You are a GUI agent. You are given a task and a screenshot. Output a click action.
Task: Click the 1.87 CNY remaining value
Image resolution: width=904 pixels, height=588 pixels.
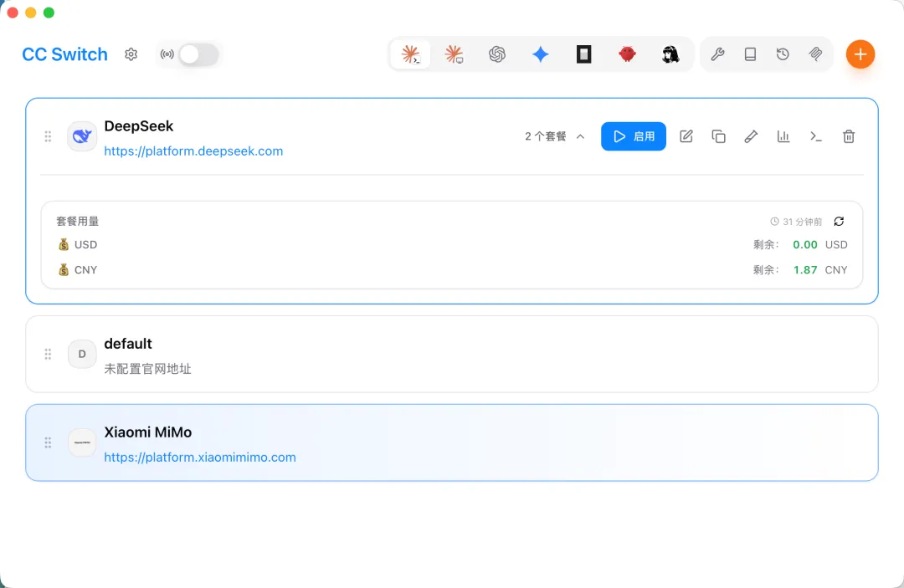click(805, 269)
